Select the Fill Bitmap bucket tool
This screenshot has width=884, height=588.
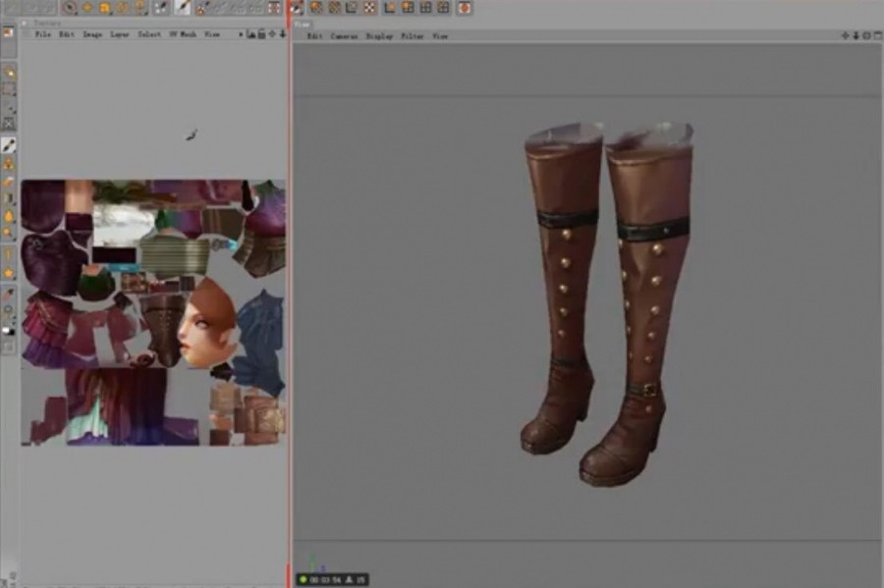click(x=9, y=216)
